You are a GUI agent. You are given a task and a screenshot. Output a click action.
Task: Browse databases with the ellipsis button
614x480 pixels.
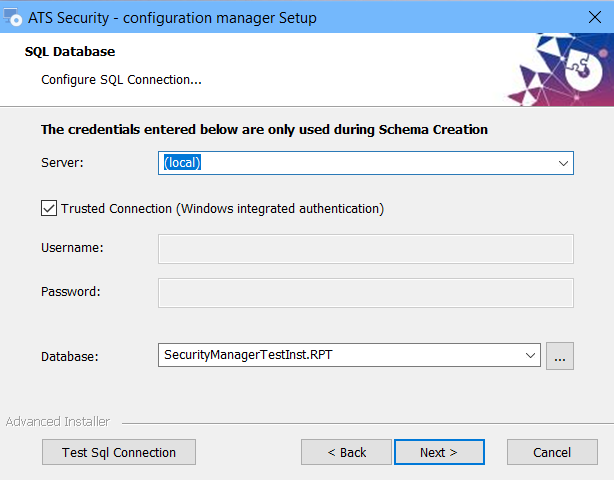click(560, 356)
